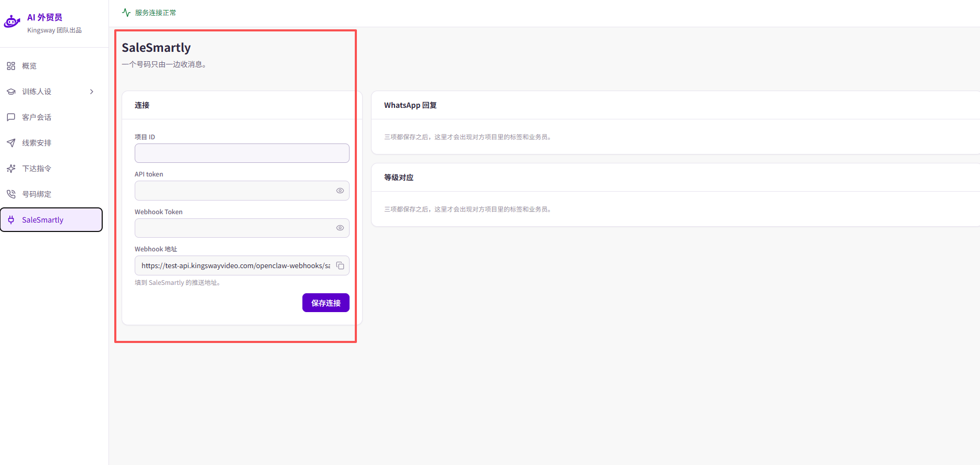The height and width of the screenshot is (465, 980).
Task: Click the AI 外贸员 robot logo icon
Action: (12, 21)
